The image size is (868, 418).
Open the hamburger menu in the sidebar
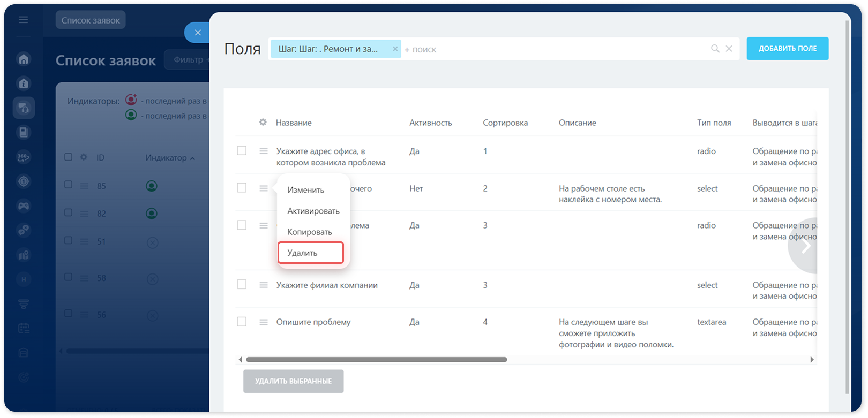pyautogui.click(x=23, y=20)
